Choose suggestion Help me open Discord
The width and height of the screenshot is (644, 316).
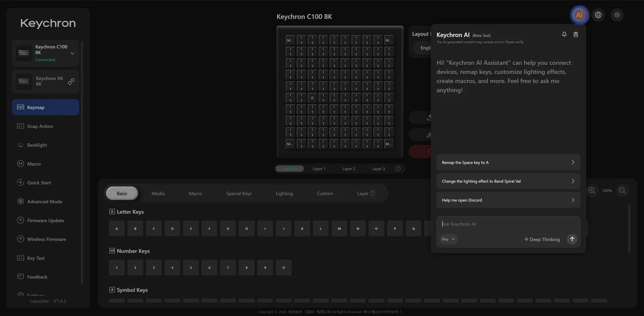point(508,200)
